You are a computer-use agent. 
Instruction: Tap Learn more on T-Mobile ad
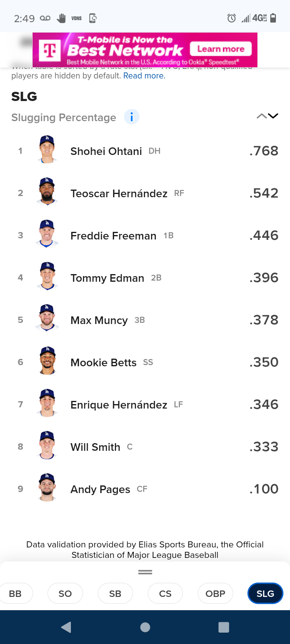221,49
